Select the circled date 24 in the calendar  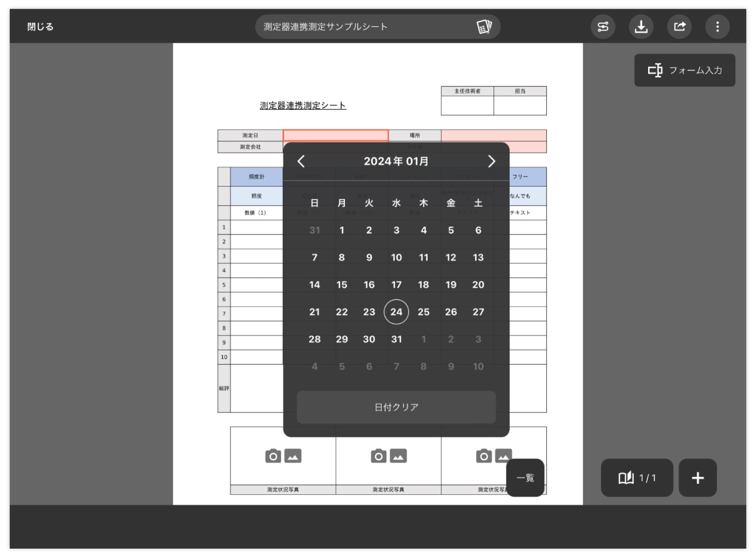(x=396, y=312)
